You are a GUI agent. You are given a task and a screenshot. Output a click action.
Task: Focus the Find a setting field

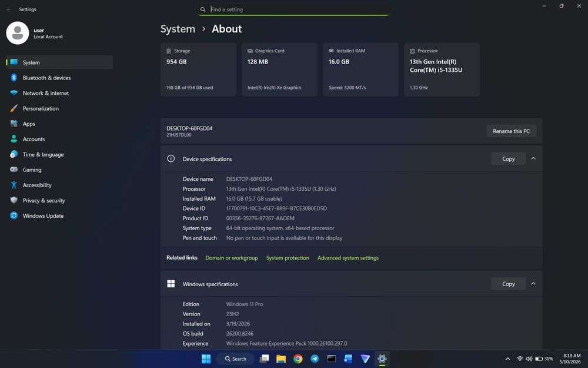293,9
